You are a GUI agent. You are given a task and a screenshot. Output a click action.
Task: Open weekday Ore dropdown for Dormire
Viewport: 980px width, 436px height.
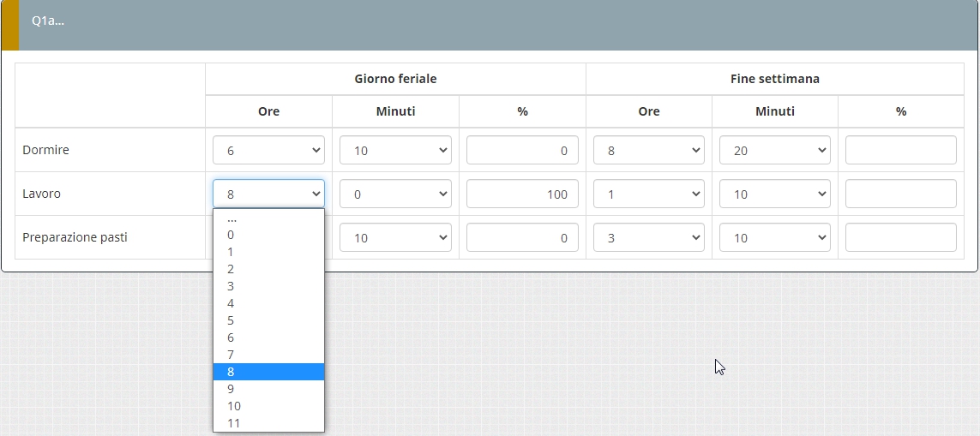point(268,150)
